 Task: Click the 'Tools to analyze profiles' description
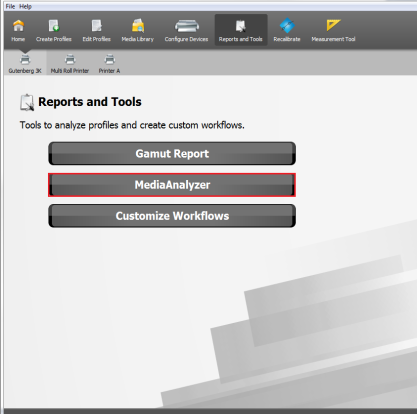[x=132, y=125]
